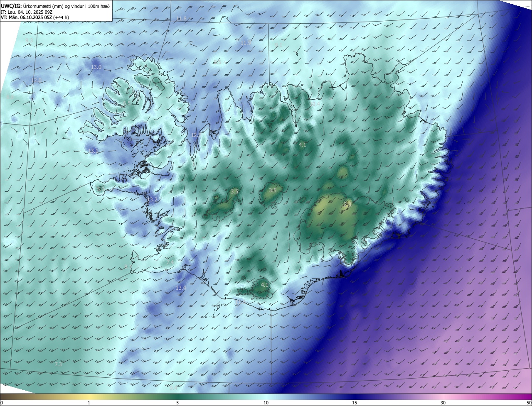Screen dimensions: 532x406
Task: Click the 9.3 value label on the map
Action: tap(29, 40)
